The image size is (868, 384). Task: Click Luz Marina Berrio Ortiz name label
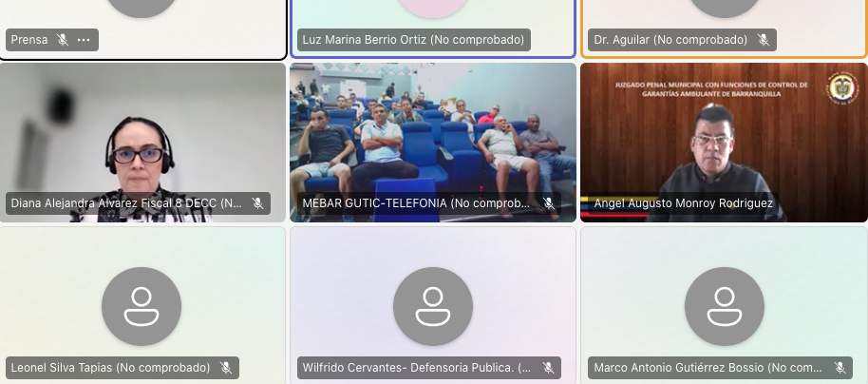(x=413, y=40)
